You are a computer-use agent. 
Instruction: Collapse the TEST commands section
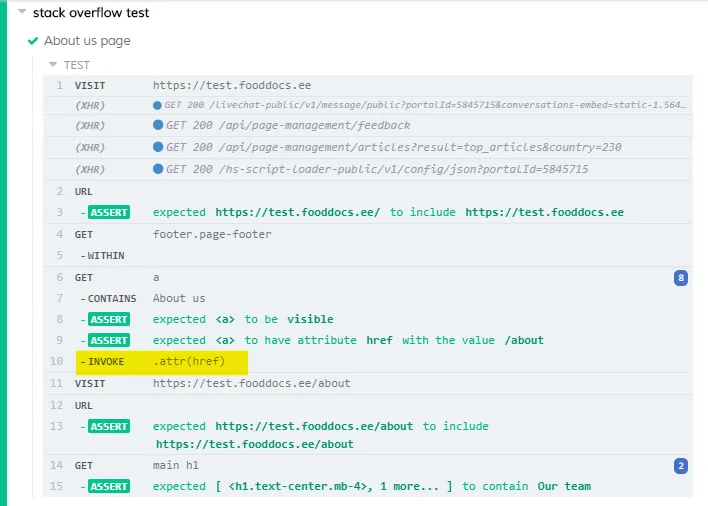point(53,65)
